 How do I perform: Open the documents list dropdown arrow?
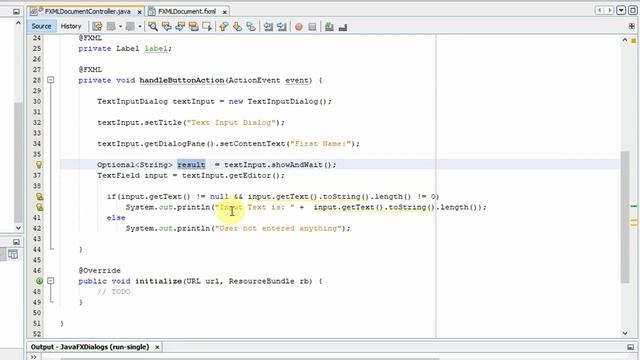pyautogui.click(x=621, y=10)
